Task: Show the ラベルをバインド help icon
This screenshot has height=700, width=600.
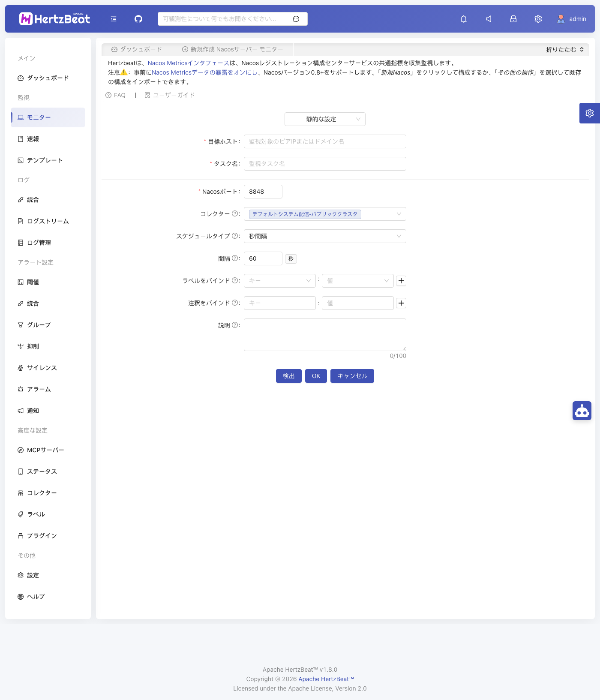Action: 235,280
